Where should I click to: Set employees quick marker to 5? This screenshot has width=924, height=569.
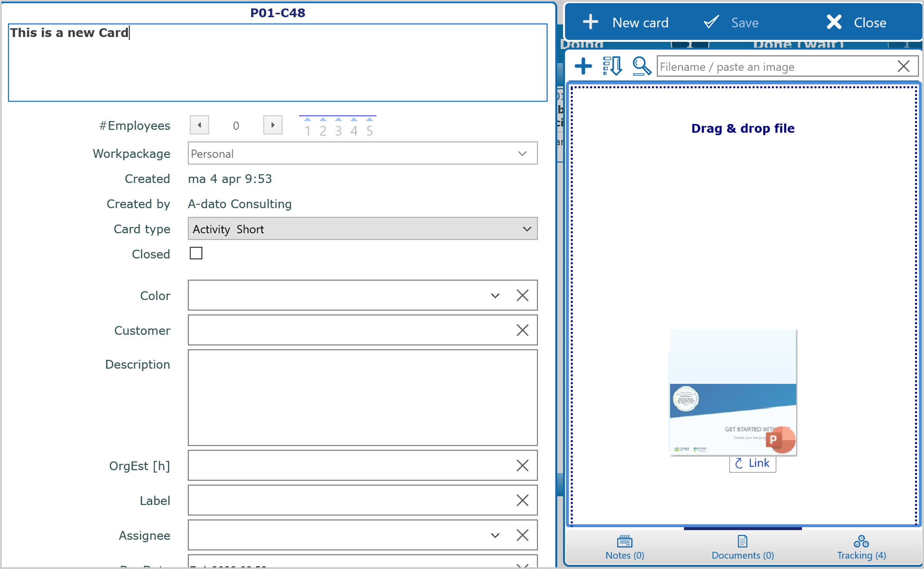pos(370,127)
